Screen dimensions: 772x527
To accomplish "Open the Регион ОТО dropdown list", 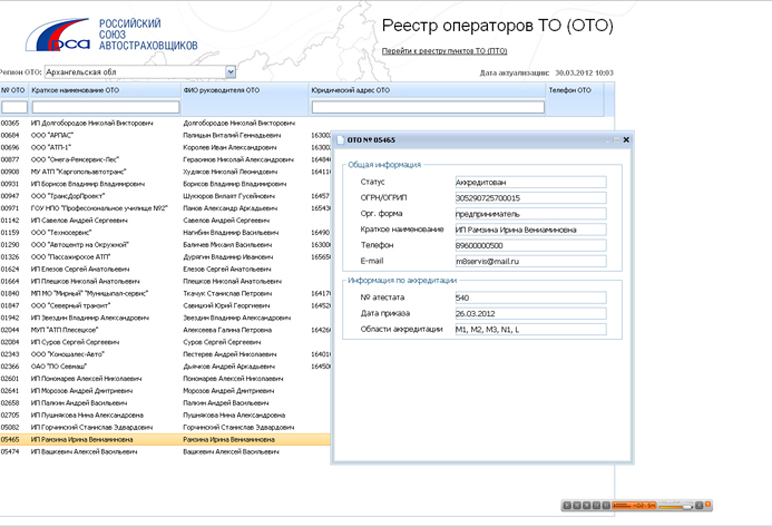I will 230,72.
